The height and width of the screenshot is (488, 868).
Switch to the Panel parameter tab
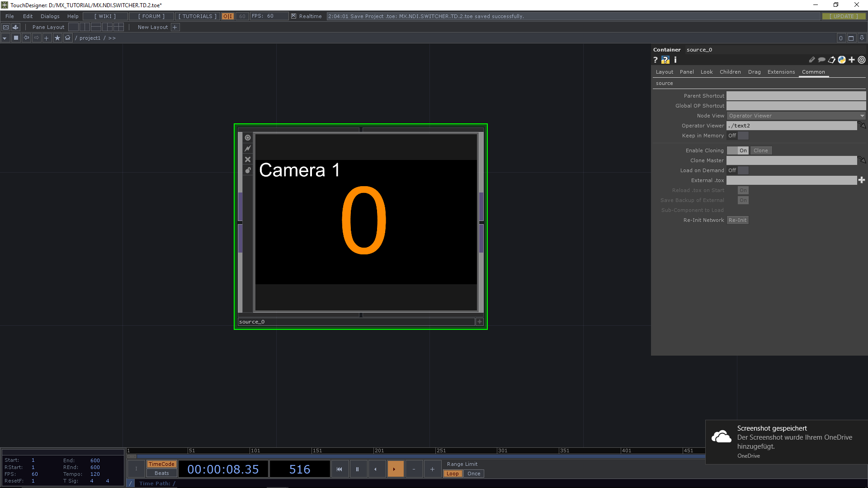tap(687, 72)
